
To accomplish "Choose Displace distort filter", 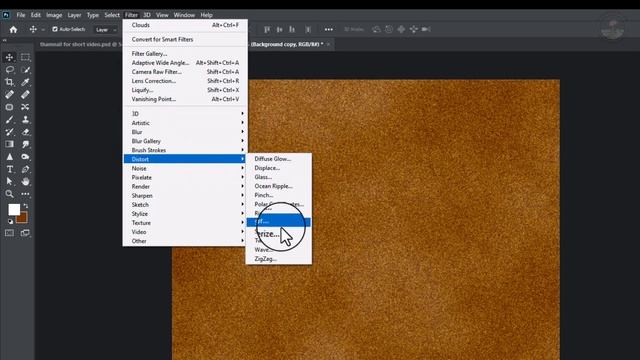I will [x=279, y=168].
